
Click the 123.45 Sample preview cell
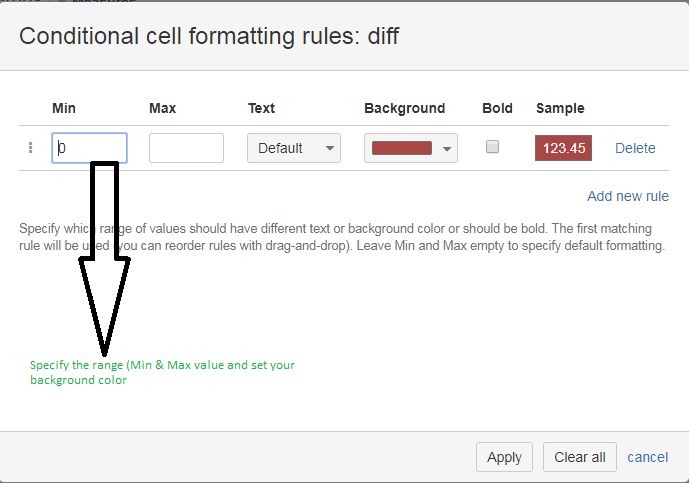click(563, 148)
